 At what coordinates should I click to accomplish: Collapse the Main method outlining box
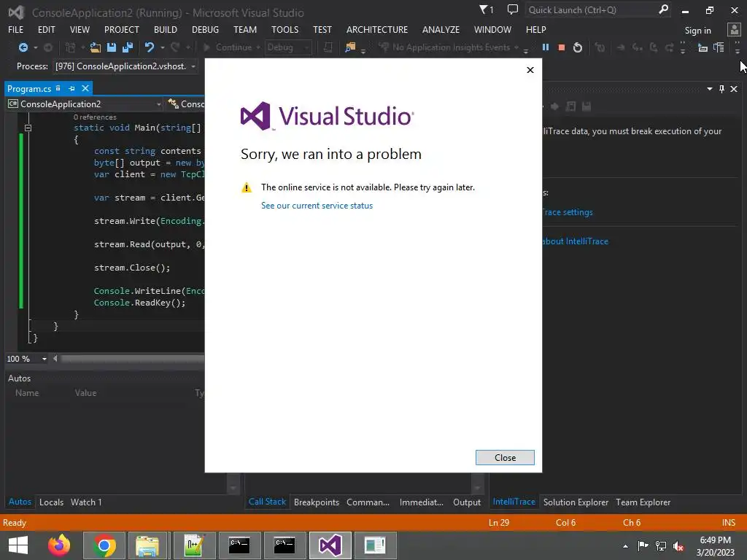tap(28, 128)
